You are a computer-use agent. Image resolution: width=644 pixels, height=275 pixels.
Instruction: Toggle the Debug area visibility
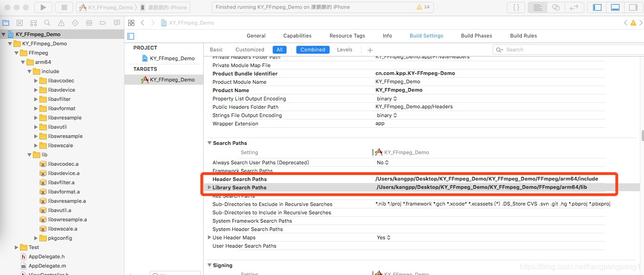615,7
